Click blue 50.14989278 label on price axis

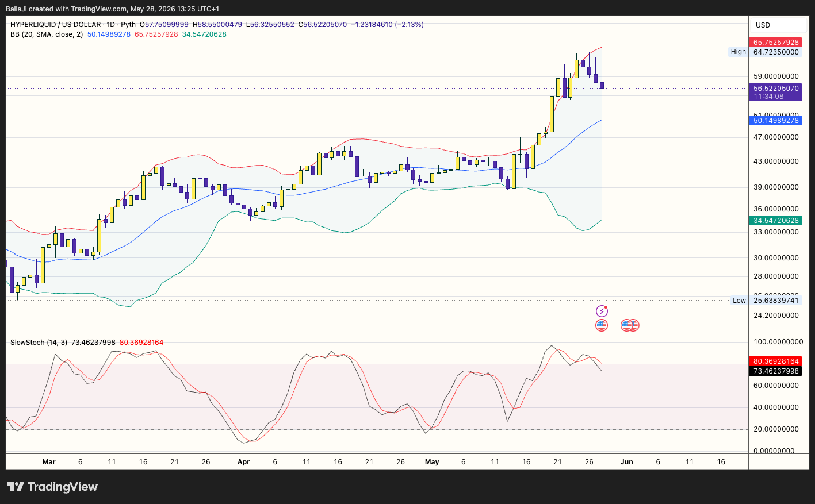pyautogui.click(x=776, y=121)
